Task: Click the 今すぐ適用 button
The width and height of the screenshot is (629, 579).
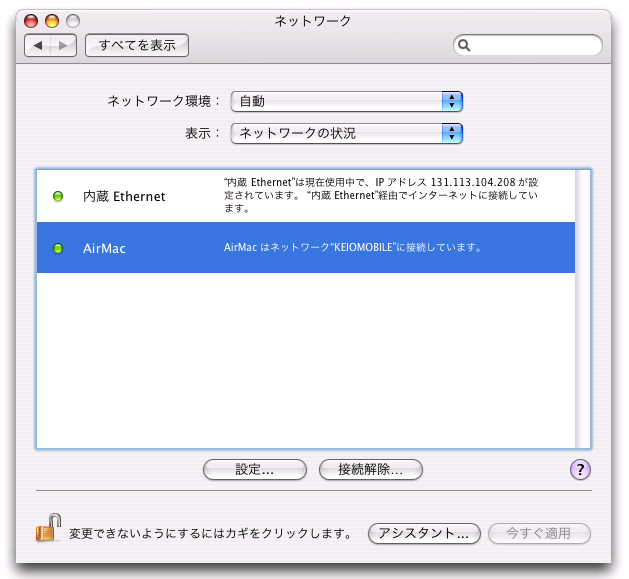Action: click(539, 533)
